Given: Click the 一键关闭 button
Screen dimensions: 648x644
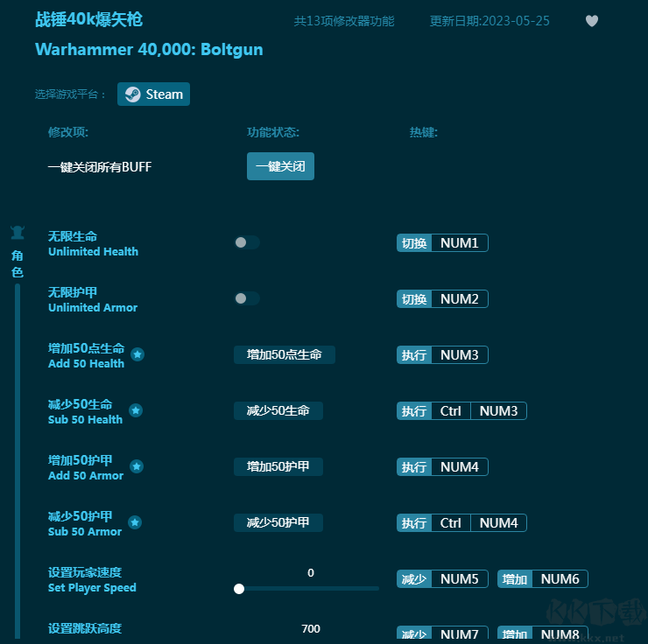Looking at the screenshot, I should [280, 166].
